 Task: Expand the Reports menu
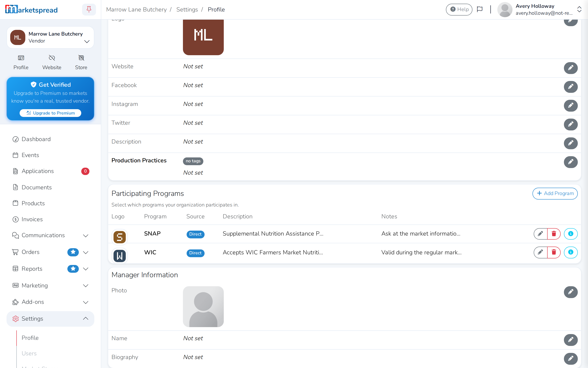(x=50, y=269)
